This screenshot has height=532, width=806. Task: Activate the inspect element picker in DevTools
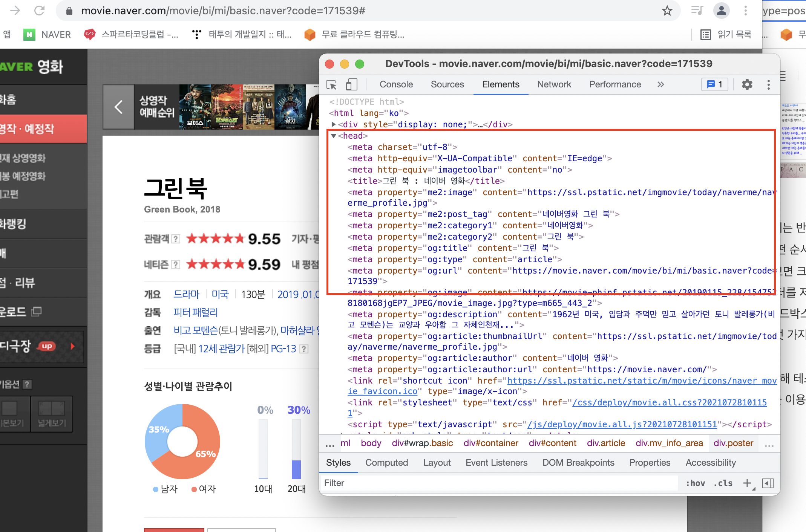332,84
